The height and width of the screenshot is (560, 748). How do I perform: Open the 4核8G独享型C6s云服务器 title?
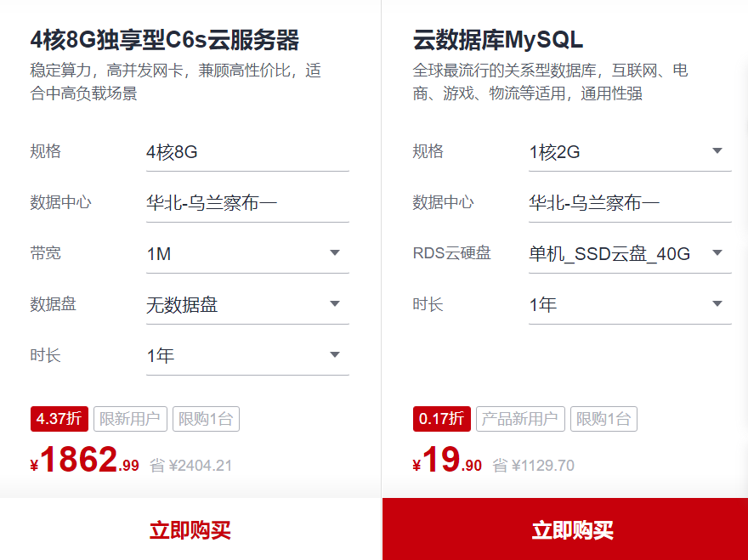tap(165, 40)
